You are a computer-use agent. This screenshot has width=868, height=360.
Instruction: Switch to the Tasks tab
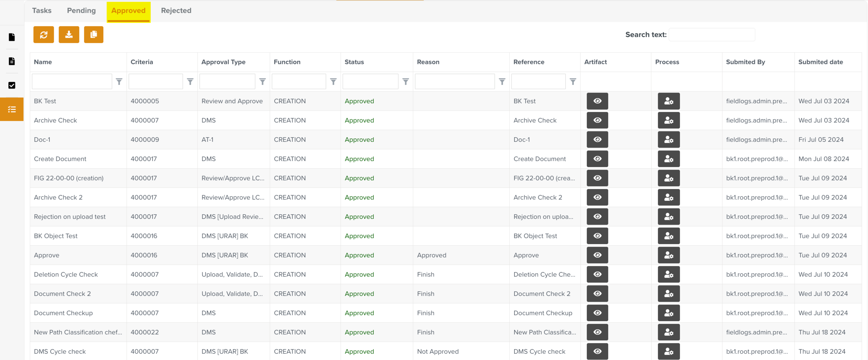point(42,10)
